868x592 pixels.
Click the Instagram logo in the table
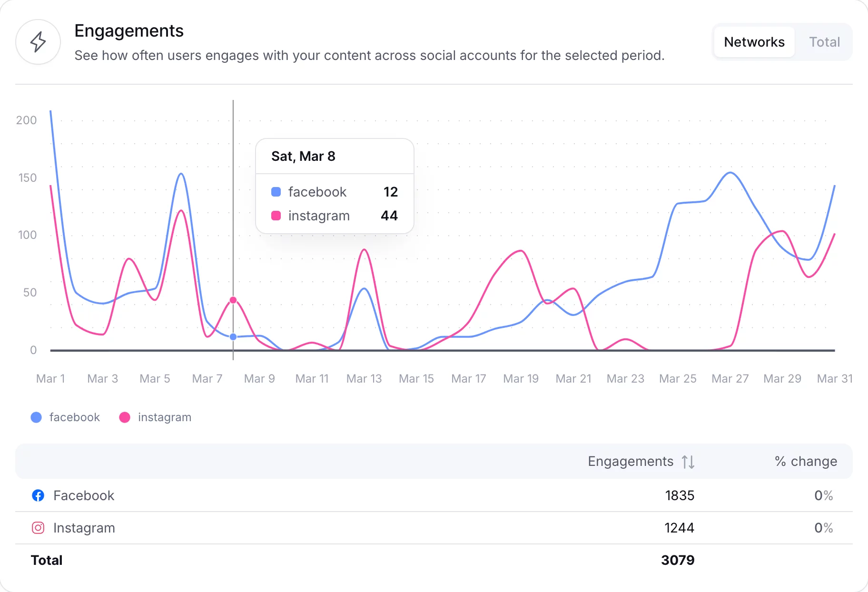coord(38,528)
